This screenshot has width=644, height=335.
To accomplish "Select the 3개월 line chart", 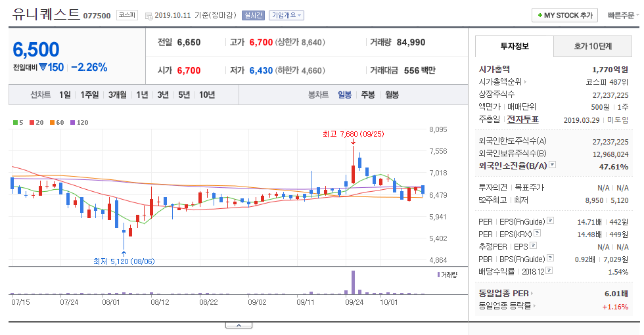I will (118, 95).
